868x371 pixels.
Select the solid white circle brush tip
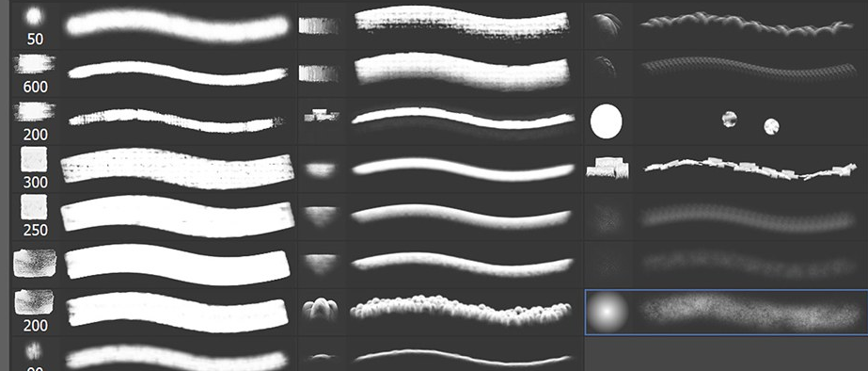(607, 121)
